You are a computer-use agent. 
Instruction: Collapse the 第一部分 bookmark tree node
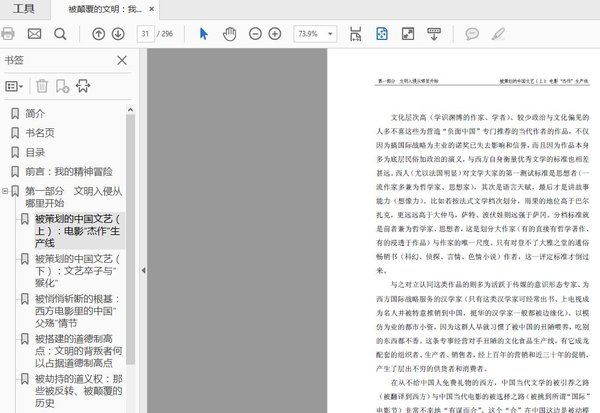click(5, 191)
